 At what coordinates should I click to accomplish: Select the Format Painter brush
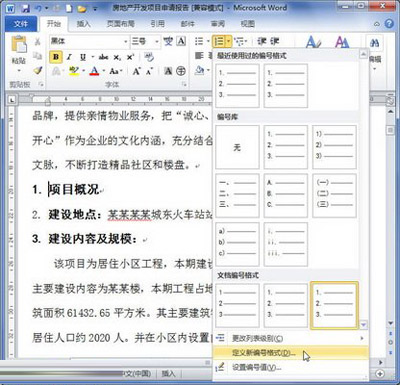[x=38, y=70]
